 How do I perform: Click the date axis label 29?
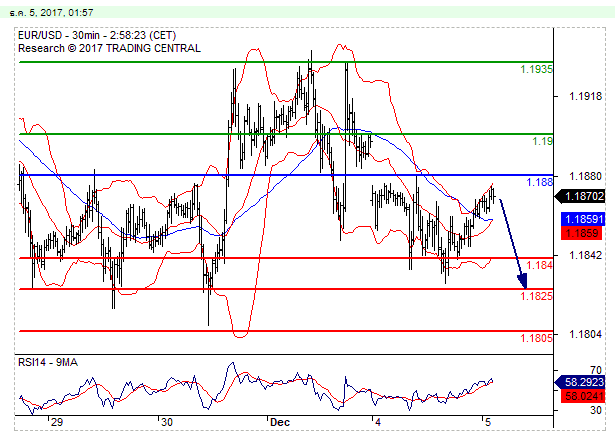coord(56,422)
